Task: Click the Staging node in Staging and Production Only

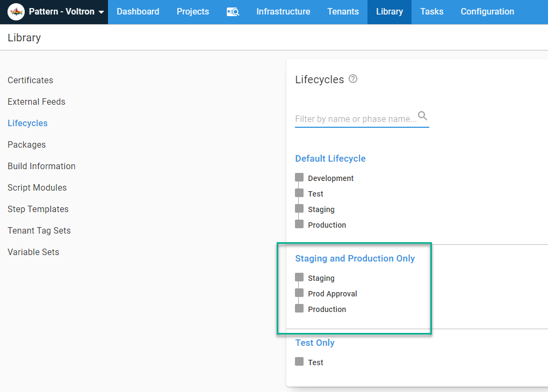Action: pos(299,277)
